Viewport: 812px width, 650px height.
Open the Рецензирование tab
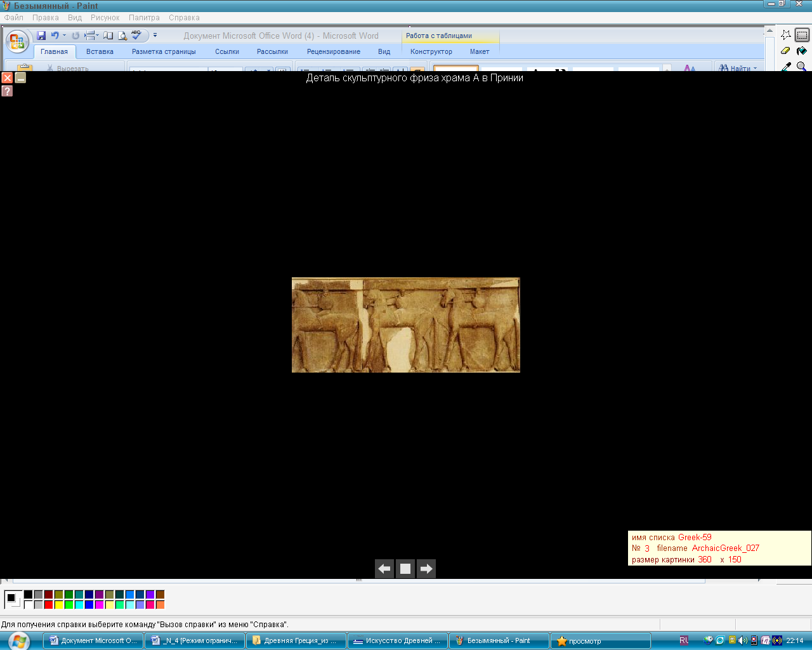(334, 51)
